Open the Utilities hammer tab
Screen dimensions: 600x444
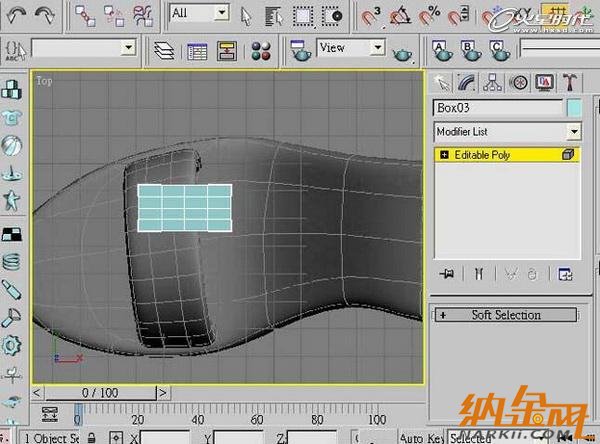pyautogui.click(x=569, y=82)
